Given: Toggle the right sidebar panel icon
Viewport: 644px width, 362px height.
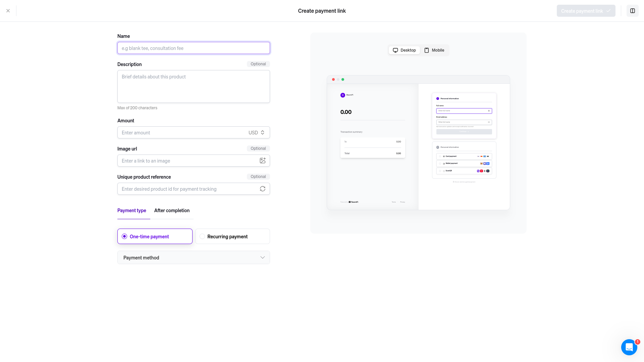Looking at the screenshot, I should pos(633,10).
